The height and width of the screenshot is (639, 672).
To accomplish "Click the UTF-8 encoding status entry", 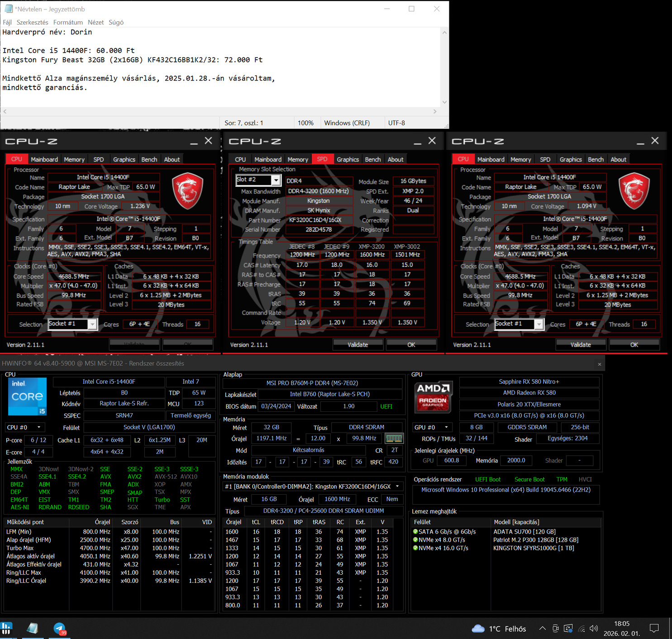I will [396, 123].
